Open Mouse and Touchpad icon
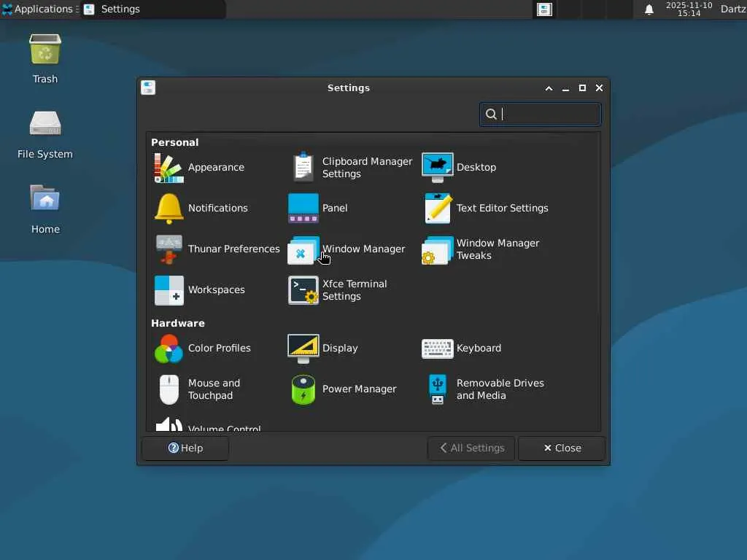This screenshot has width=747, height=560. [x=169, y=389]
